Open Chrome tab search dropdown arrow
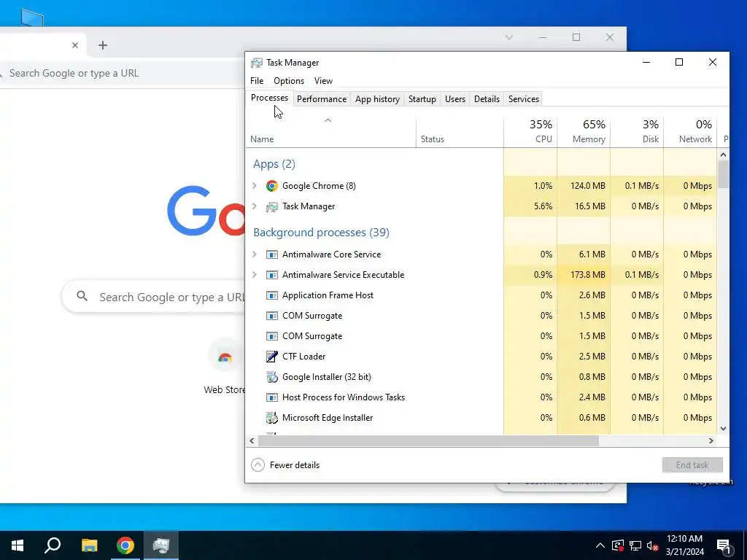 508,37
